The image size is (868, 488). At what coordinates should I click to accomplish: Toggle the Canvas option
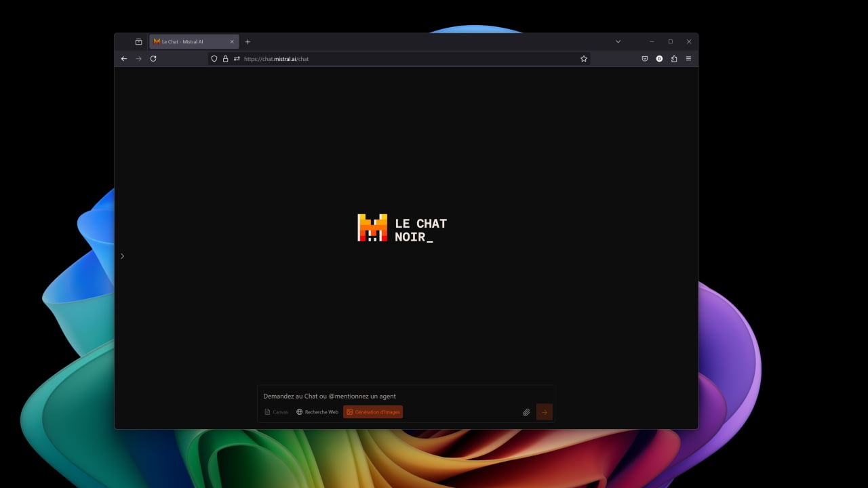[276, 412]
